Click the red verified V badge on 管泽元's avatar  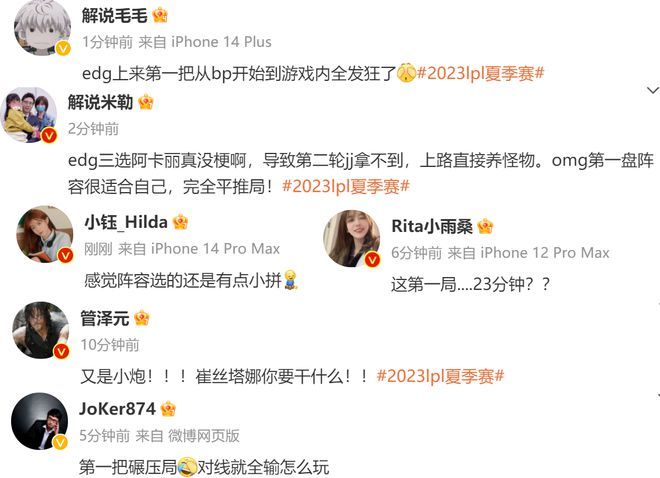point(61,351)
